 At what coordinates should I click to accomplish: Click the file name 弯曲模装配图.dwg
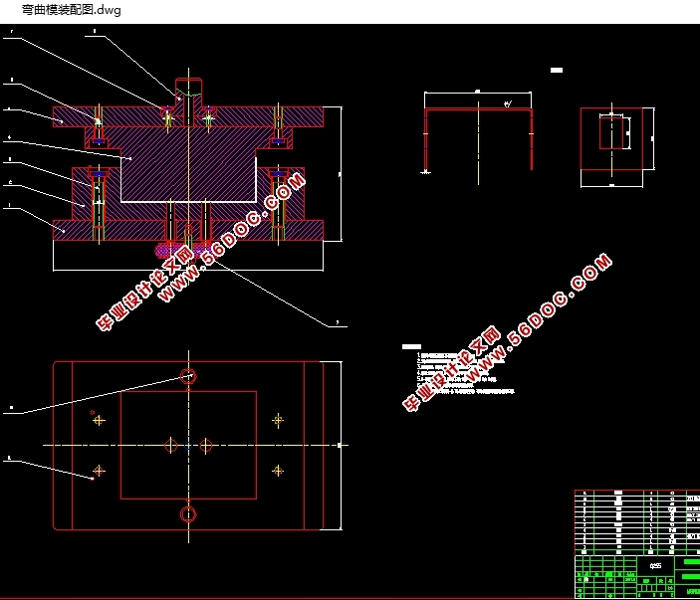click(72, 10)
